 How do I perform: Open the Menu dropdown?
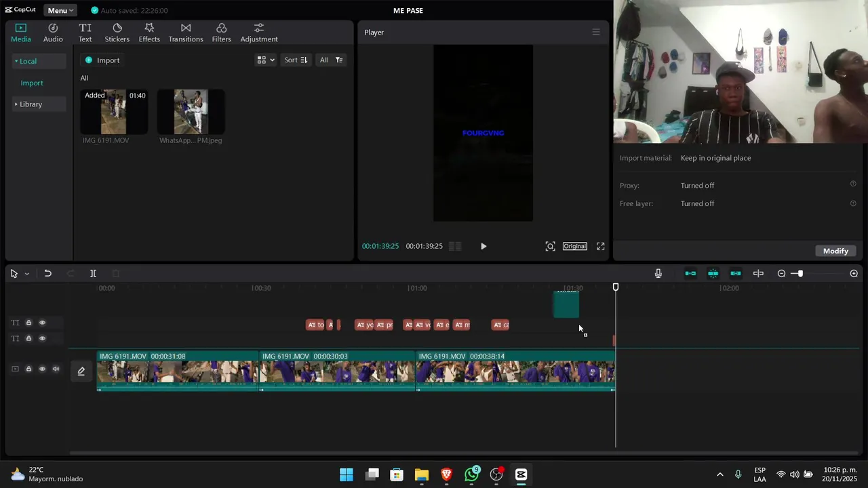(60, 10)
